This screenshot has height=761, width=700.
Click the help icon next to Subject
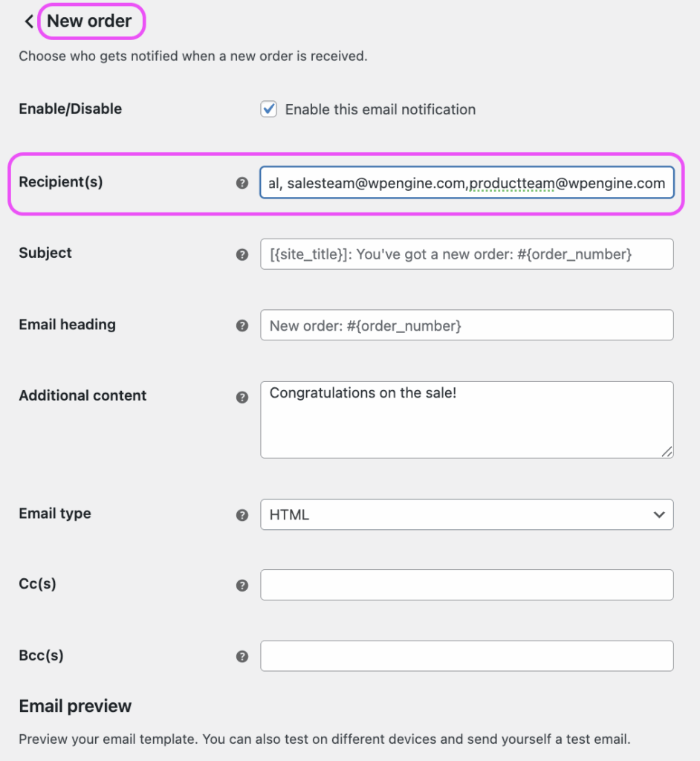click(x=242, y=254)
